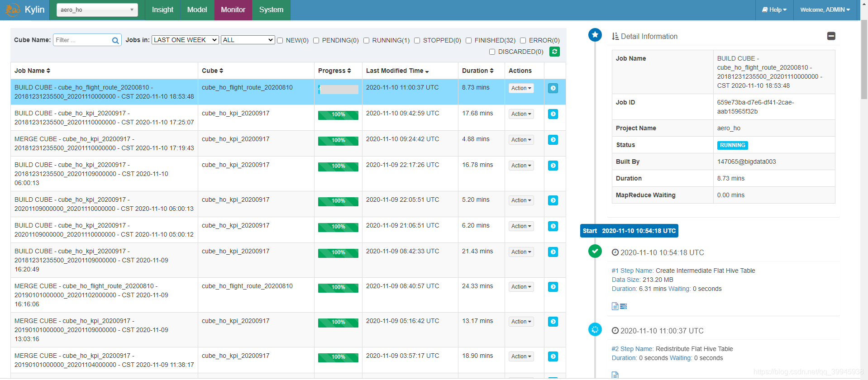Expand the Welcome, ADMIN user menu
Image resolution: width=868 pixels, height=380 pixels.
(825, 9)
